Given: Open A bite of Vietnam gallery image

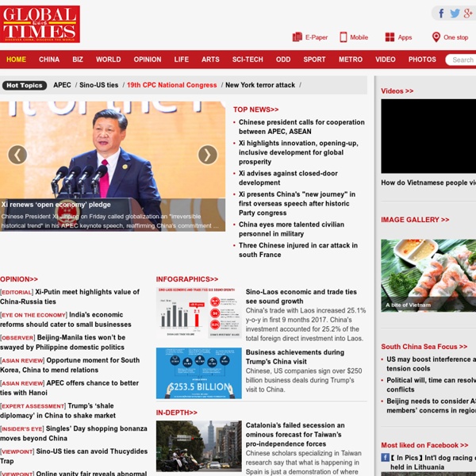Looking at the screenshot, I should [428, 275].
